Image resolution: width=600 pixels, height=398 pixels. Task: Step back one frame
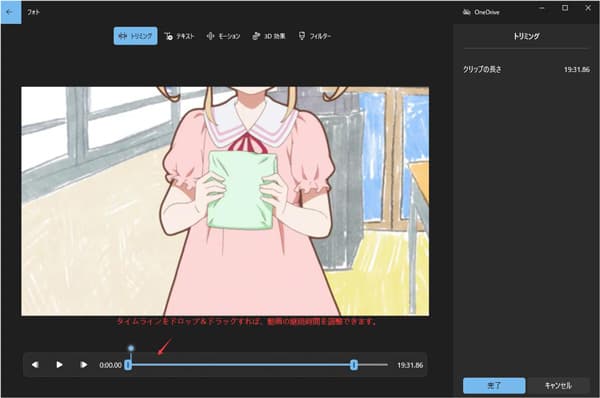tap(35, 365)
